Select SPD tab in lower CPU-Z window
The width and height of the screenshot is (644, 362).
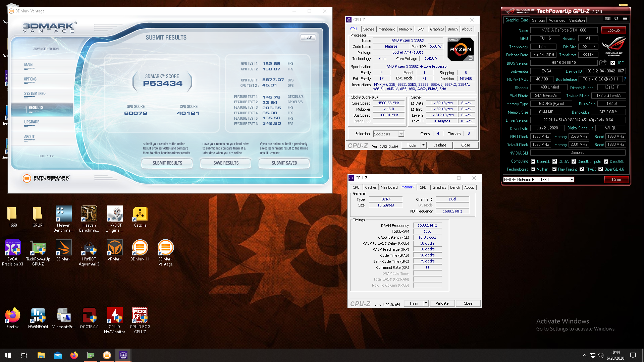[x=423, y=187]
